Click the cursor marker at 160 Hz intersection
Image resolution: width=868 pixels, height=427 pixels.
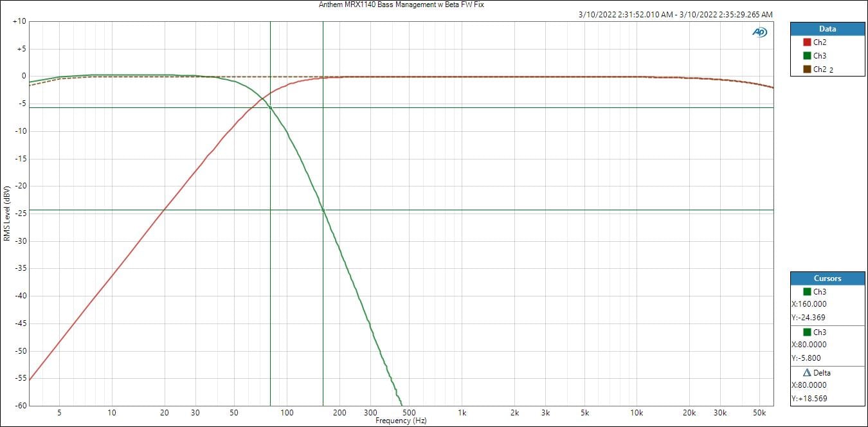pyautogui.click(x=323, y=210)
